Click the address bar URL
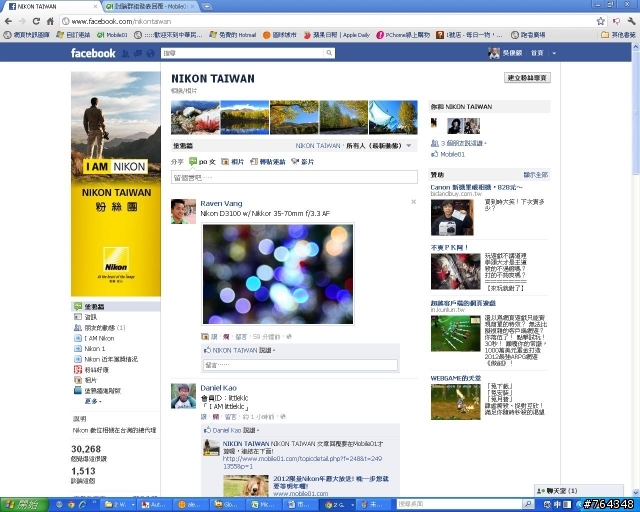This screenshot has height=512, width=640. pyautogui.click(x=121, y=21)
